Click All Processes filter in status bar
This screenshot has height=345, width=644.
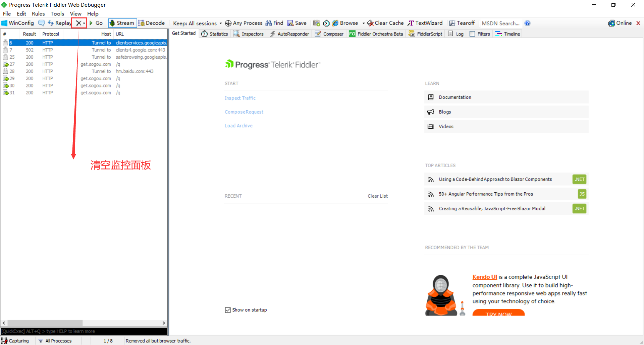pyautogui.click(x=55, y=341)
